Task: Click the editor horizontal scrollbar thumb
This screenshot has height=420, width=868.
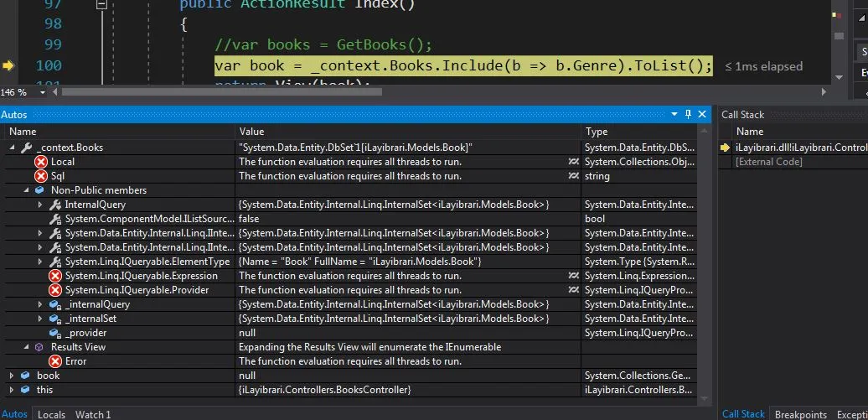Action: pyautogui.click(x=221, y=92)
